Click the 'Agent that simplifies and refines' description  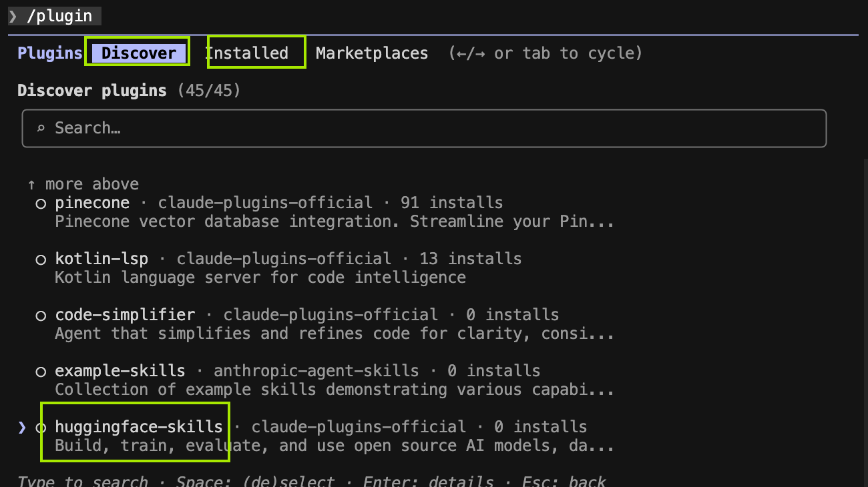pyautogui.click(x=335, y=334)
